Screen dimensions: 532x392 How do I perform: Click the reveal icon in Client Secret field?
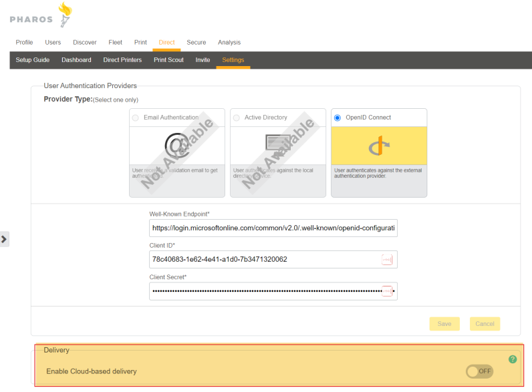pyautogui.click(x=387, y=291)
